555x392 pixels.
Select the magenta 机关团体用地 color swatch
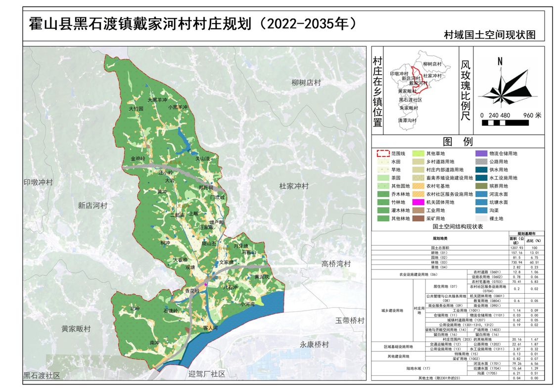click(x=417, y=202)
